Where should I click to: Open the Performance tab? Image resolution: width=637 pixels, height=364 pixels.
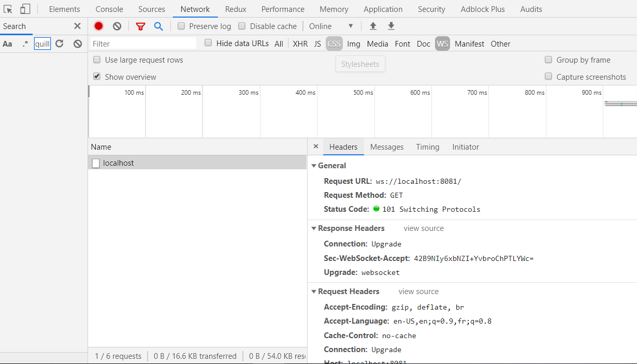[x=283, y=9]
